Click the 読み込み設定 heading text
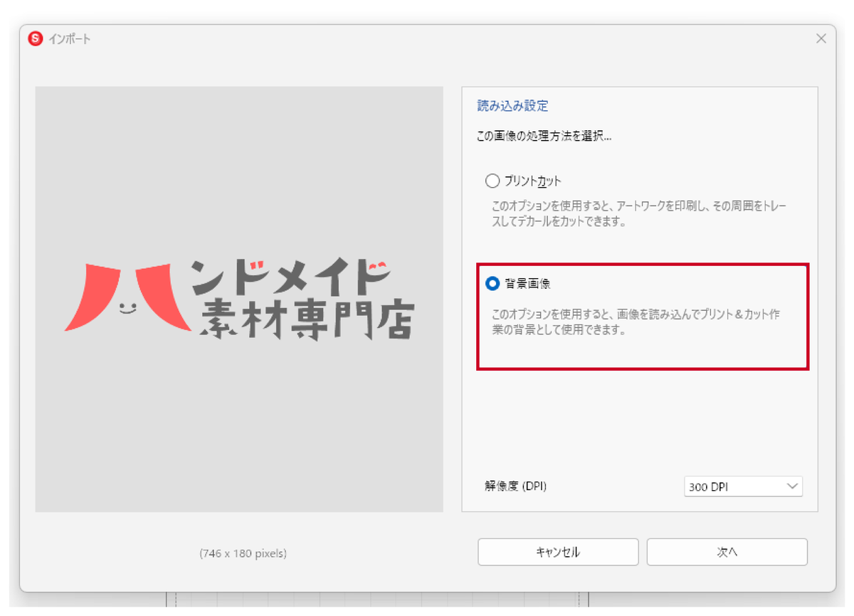This screenshot has width=854, height=616. click(x=512, y=106)
